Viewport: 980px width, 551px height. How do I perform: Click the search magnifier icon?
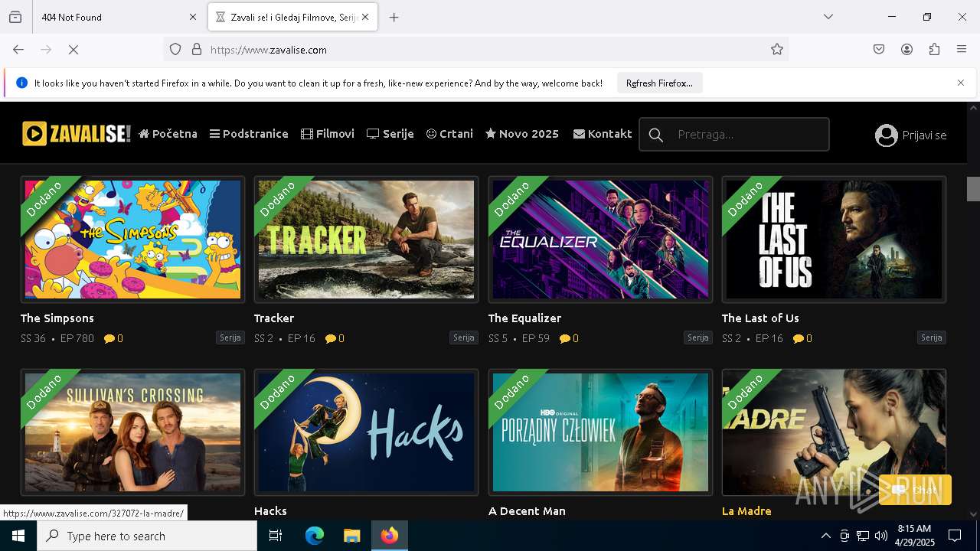(655, 135)
